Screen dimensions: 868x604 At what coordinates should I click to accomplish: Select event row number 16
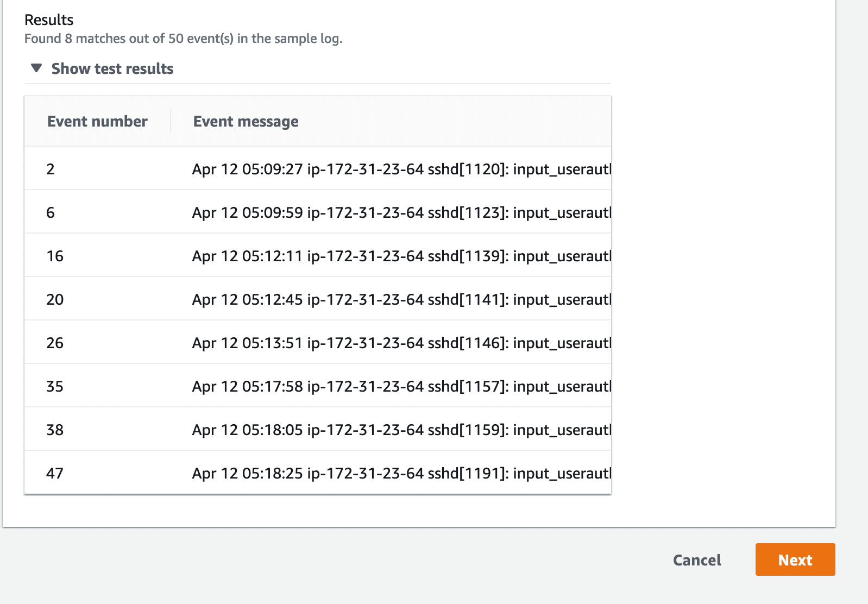coord(55,256)
